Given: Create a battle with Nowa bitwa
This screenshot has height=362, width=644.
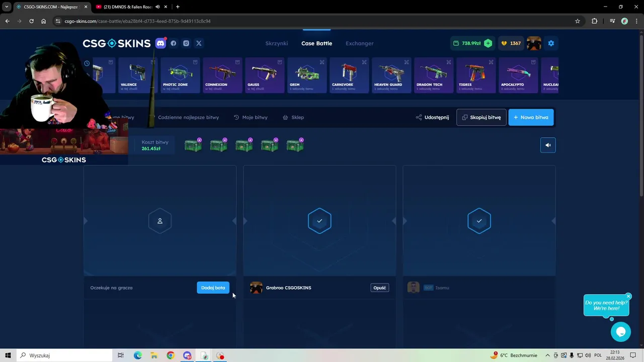Looking at the screenshot, I should 531,117.
